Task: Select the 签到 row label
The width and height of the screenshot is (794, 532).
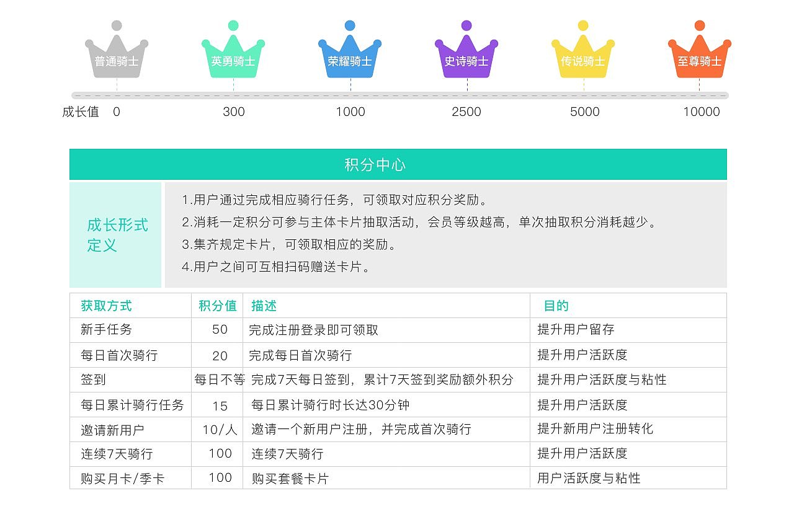Action: [93, 379]
